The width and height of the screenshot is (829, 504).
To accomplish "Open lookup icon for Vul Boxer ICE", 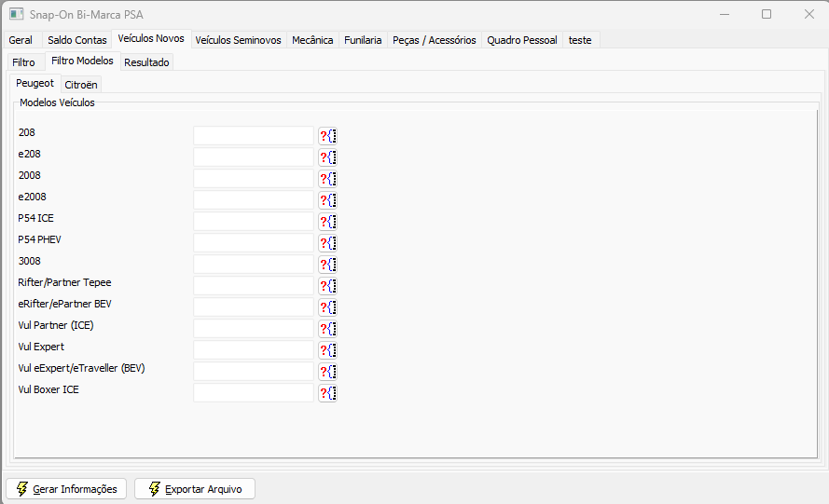I will (x=328, y=393).
